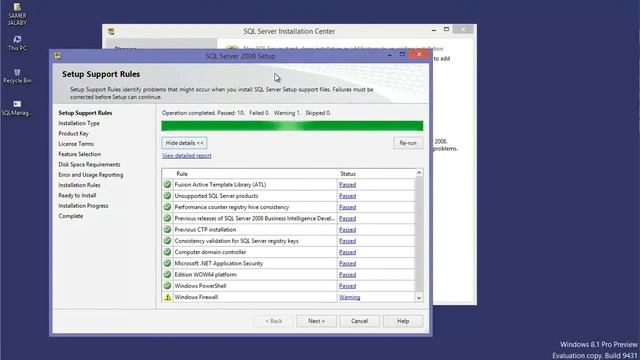The image size is (640, 360).
Task: Collapse rules list with Hide details button
Action: point(184,143)
